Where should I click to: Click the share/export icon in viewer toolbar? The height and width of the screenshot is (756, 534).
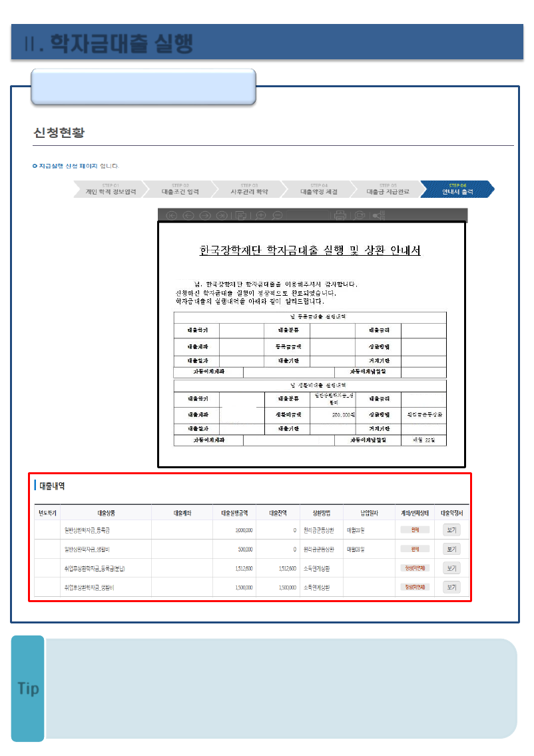pyautogui.click(x=379, y=216)
